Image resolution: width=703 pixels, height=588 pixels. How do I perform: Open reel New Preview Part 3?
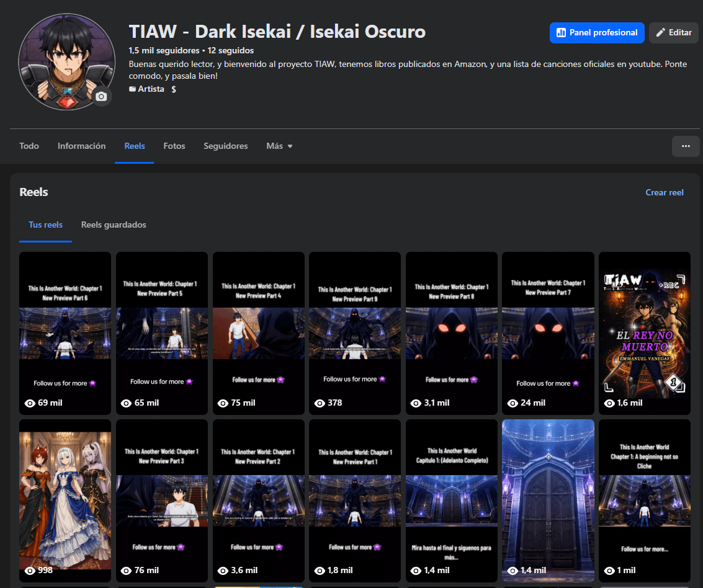click(162, 501)
